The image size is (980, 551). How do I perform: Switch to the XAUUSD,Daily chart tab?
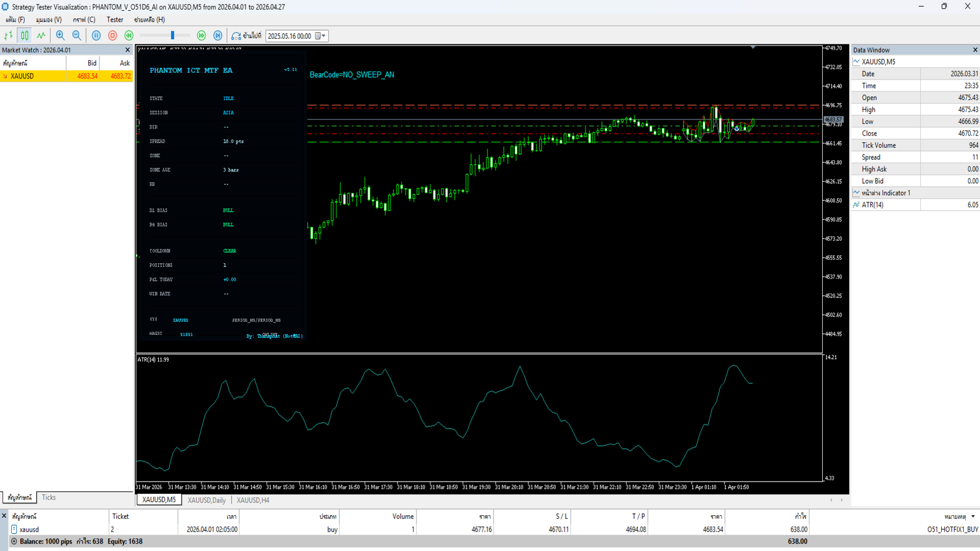coord(206,500)
